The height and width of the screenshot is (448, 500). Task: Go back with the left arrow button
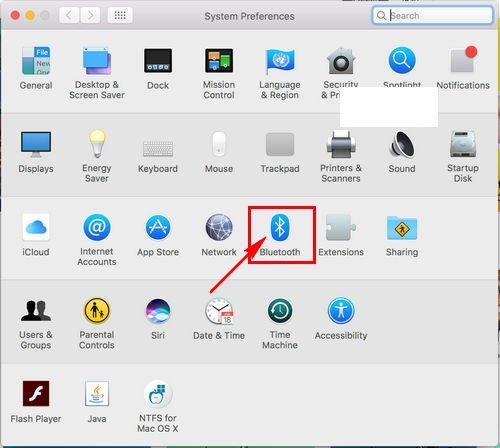point(69,15)
